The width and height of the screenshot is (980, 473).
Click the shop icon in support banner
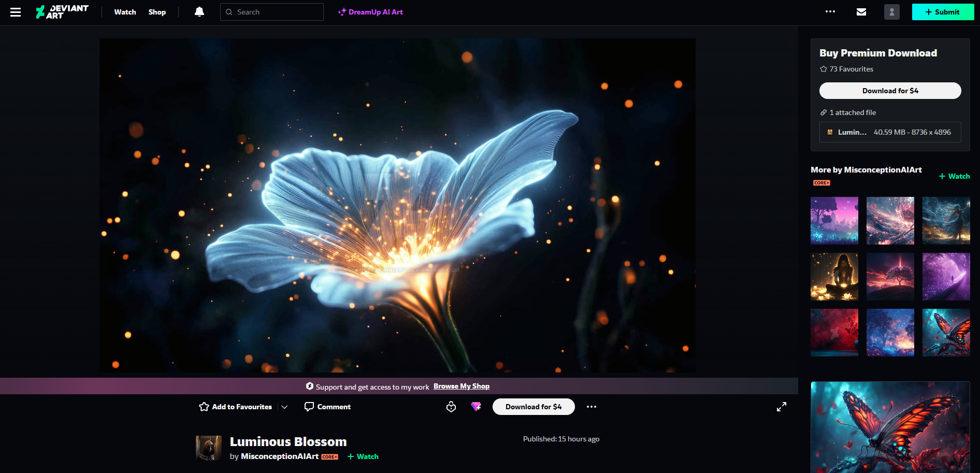coord(310,386)
